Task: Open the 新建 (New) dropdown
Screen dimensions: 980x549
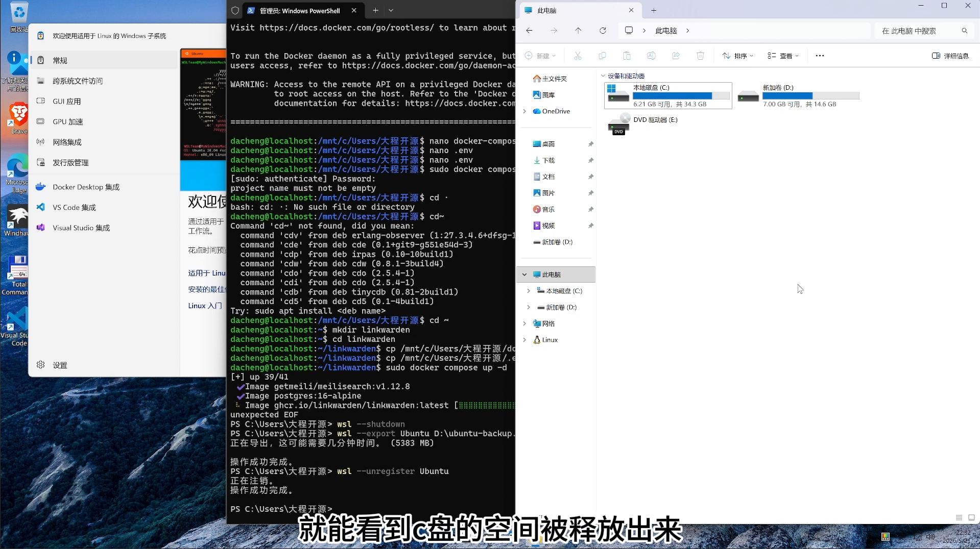Action: coord(540,56)
